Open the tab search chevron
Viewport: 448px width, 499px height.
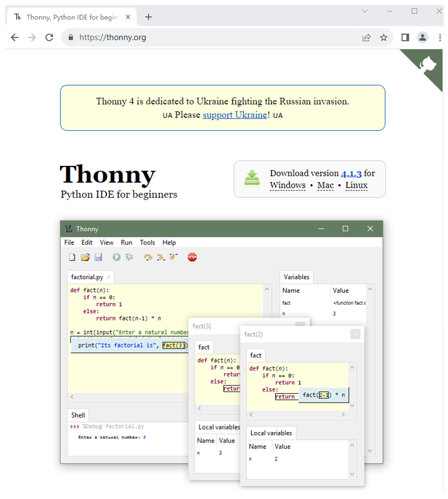365,11
